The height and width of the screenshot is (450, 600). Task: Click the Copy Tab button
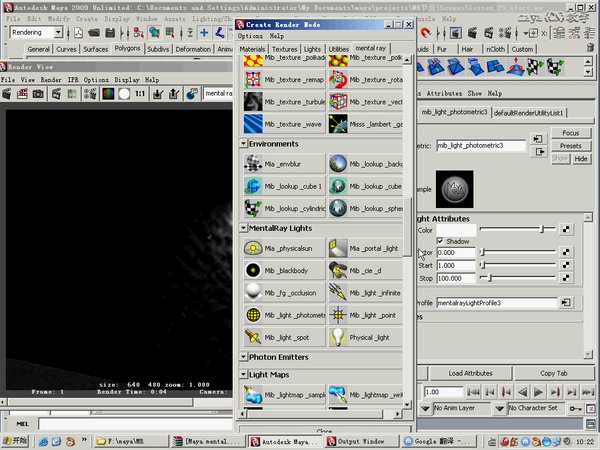554,373
